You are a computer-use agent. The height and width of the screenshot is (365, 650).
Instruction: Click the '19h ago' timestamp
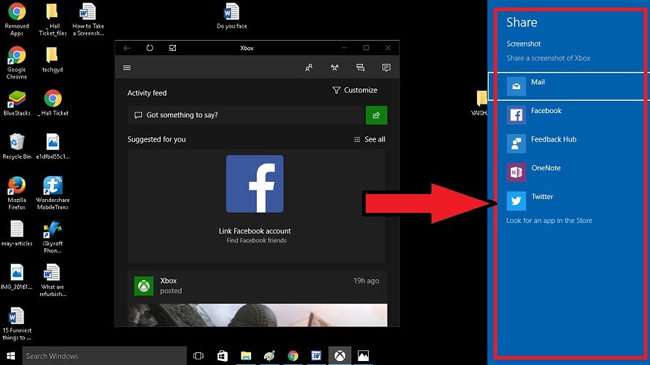(x=366, y=281)
